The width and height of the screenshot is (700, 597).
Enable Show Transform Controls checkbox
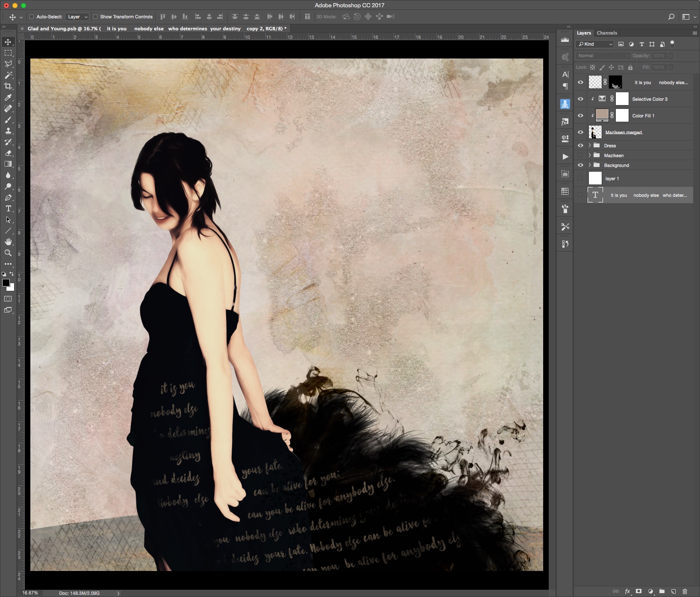click(x=95, y=17)
